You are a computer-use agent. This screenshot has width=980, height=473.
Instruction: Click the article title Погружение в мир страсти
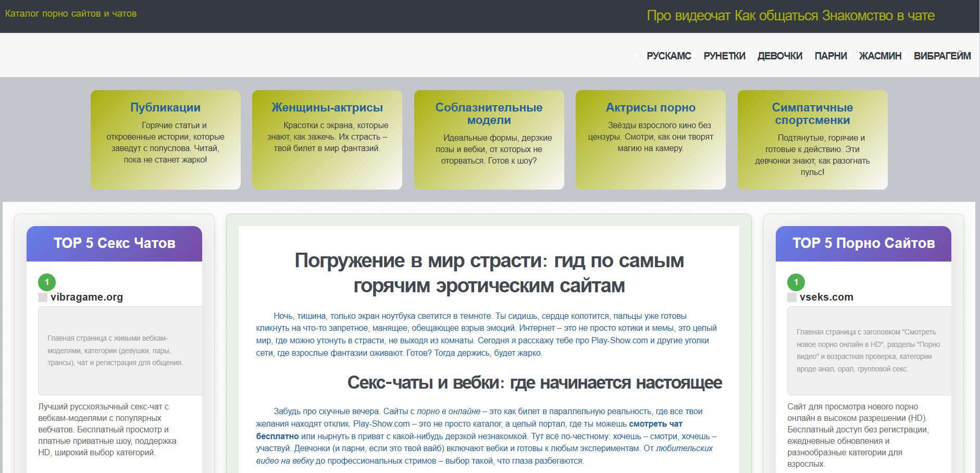tap(489, 273)
